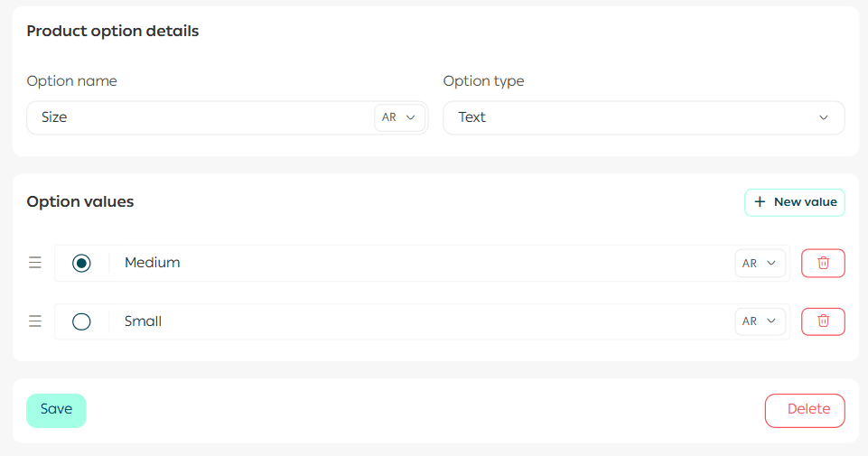Image resolution: width=868 pixels, height=456 pixels.
Task: Add a New value
Action: click(x=795, y=202)
